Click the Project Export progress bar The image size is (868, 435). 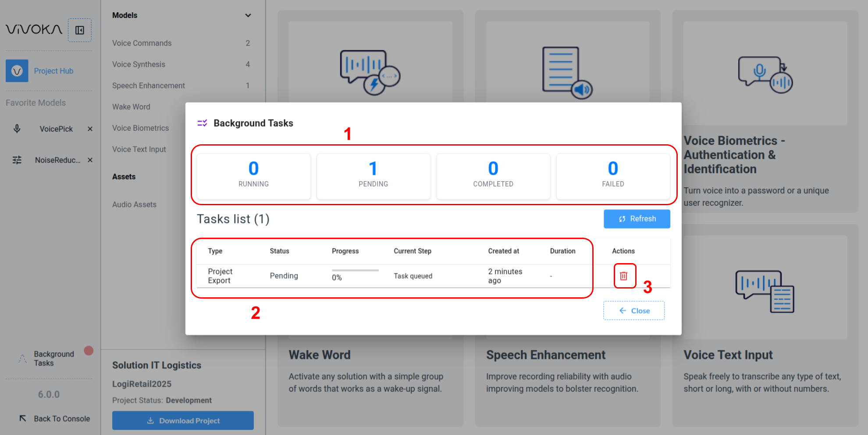click(355, 271)
